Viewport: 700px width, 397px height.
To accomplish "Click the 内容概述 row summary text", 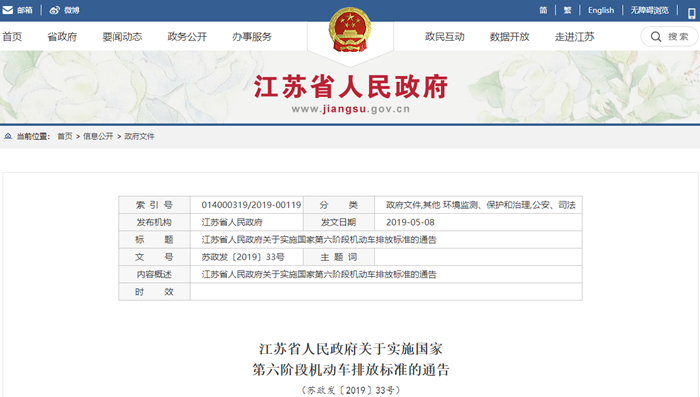I will (x=319, y=275).
